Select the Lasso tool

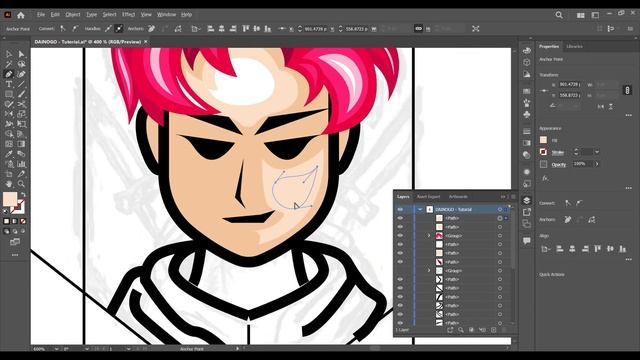pyautogui.click(x=21, y=64)
